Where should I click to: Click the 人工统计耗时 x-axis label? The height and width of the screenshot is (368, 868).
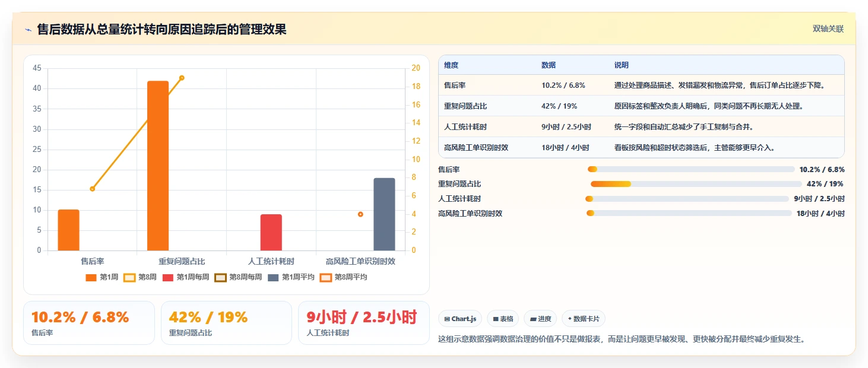click(271, 261)
